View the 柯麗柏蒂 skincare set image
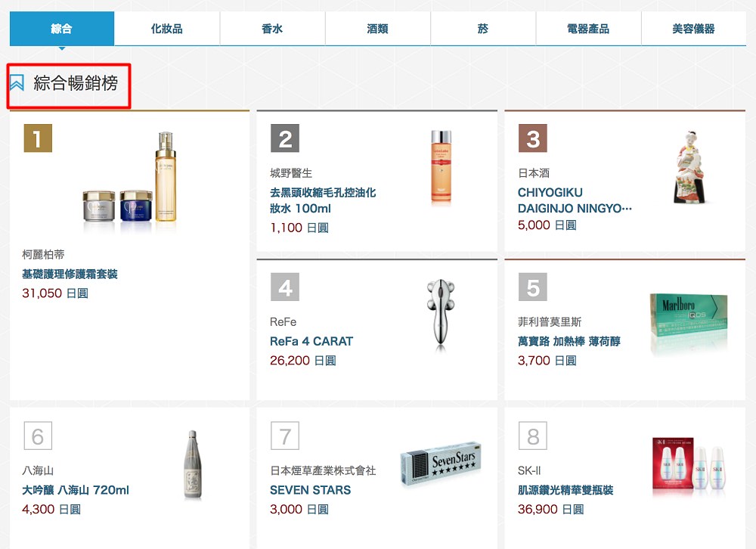Image resolution: width=756 pixels, height=549 pixels. click(x=131, y=178)
